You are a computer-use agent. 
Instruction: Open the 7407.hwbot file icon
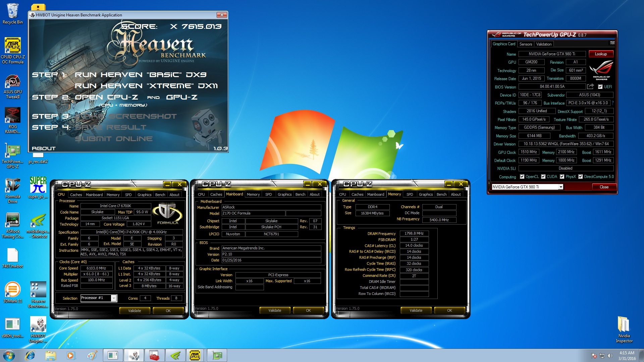point(12,258)
